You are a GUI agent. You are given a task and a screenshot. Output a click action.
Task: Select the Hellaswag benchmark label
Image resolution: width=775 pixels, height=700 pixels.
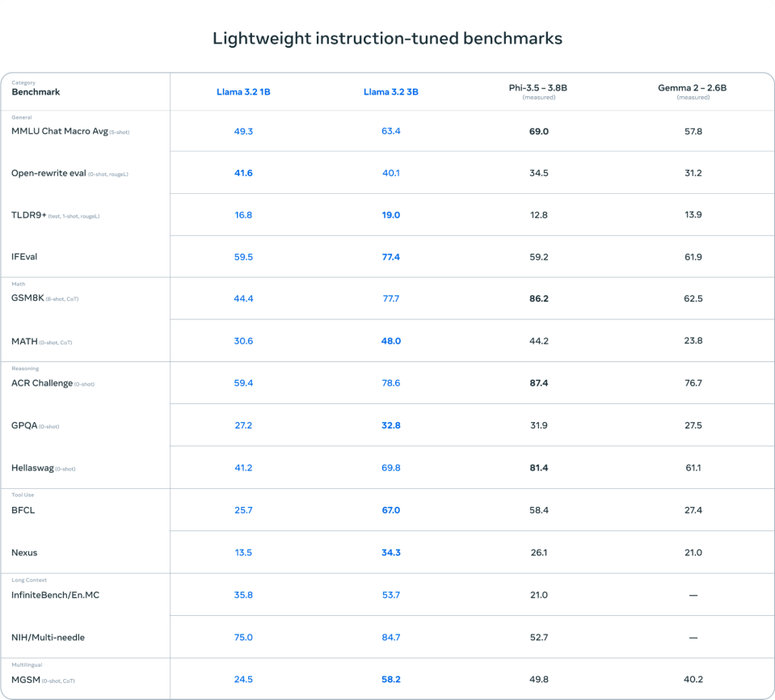32,468
